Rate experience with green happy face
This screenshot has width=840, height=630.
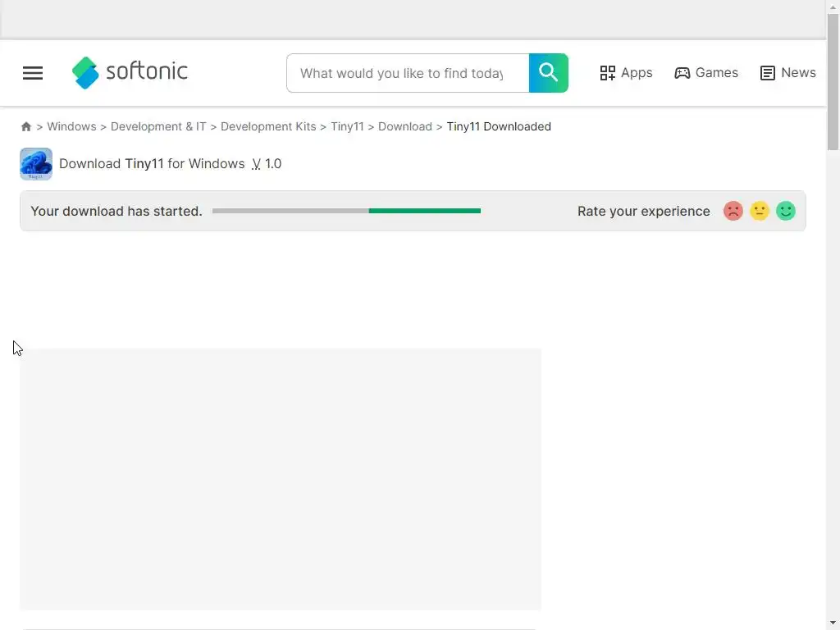click(786, 211)
